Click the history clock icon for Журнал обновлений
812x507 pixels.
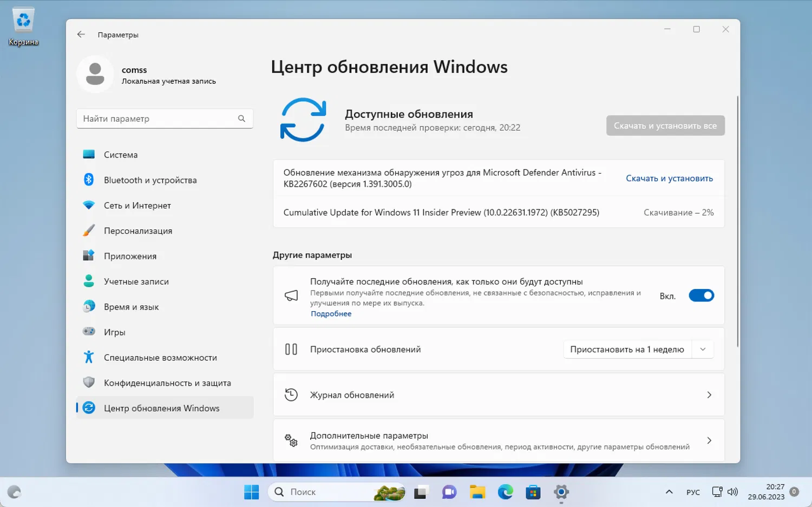pyautogui.click(x=291, y=395)
